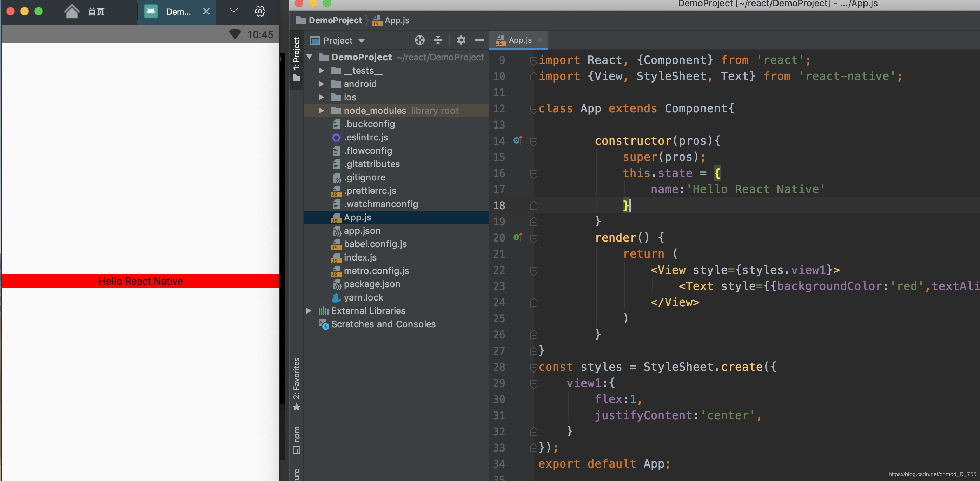Click implement gutter icon on render line
The image size is (980, 481).
click(x=518, y=238)
